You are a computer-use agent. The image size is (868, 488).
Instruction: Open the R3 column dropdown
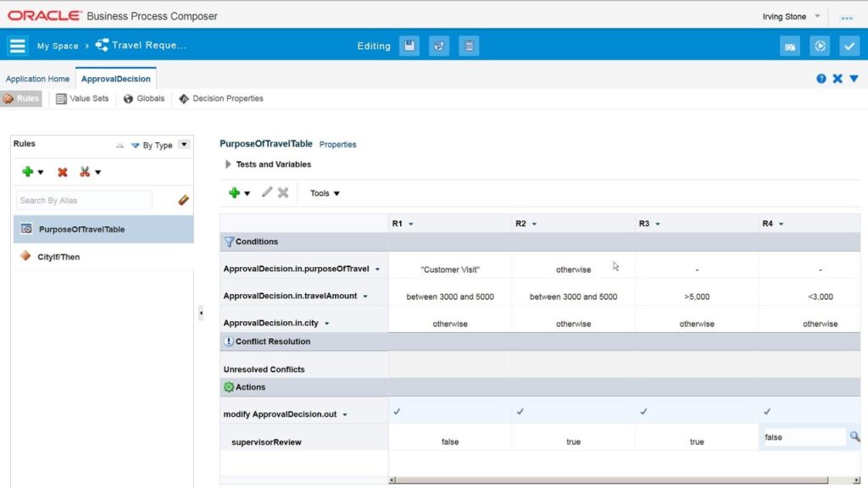[x=658, y=224]
